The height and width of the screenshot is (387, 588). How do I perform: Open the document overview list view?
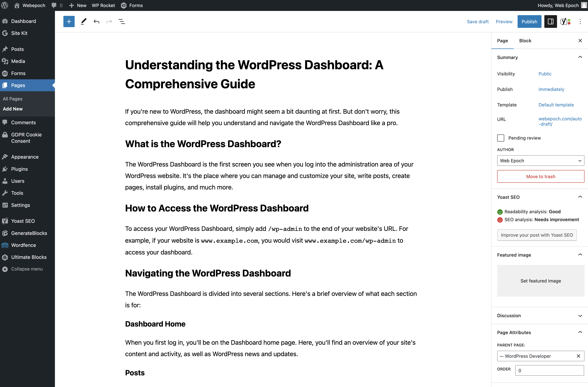[122, 21]
